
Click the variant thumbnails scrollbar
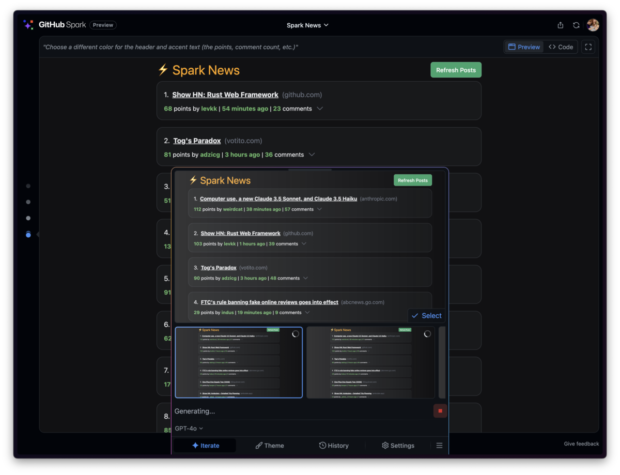pos(442,360)
